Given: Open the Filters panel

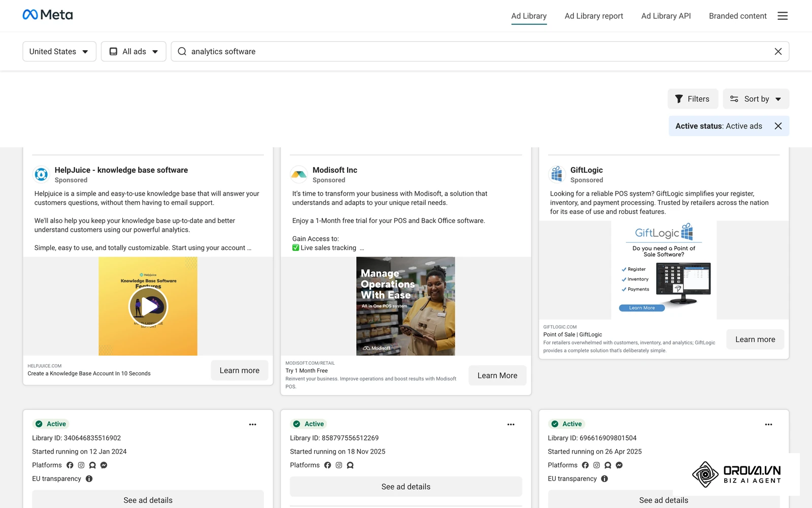Looking at the screenshot, I should 693,99.
